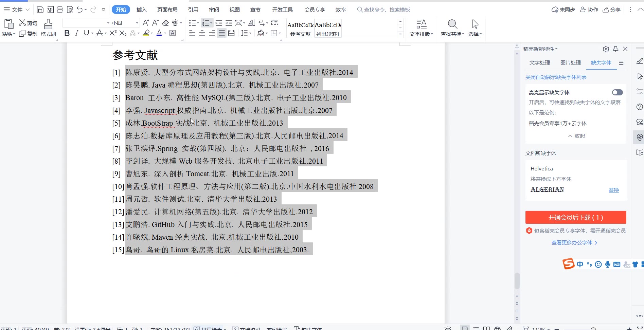Open the 审阅 ribbon tab
This screenshot has width=644, height=330.
pyautogui.click(x=214, y=10)
